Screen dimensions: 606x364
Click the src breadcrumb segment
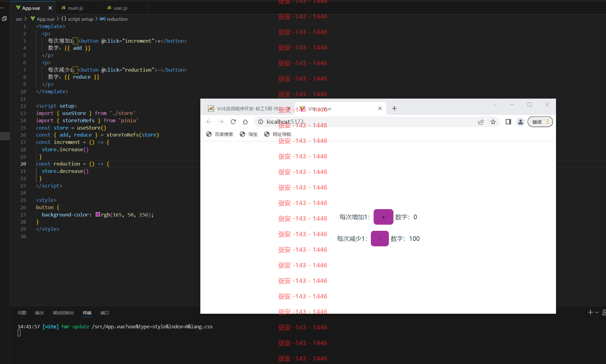click(x=19, y=19)
